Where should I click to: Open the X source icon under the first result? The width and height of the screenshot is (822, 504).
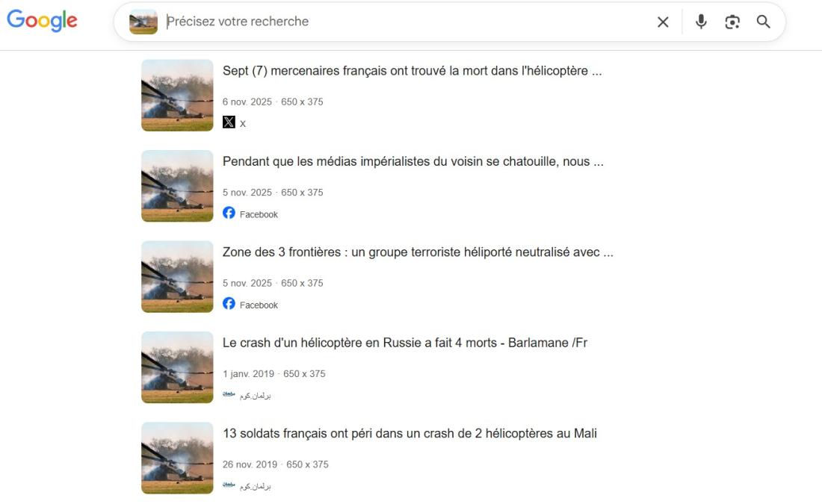pyautogui.click(x=229, y=122)
